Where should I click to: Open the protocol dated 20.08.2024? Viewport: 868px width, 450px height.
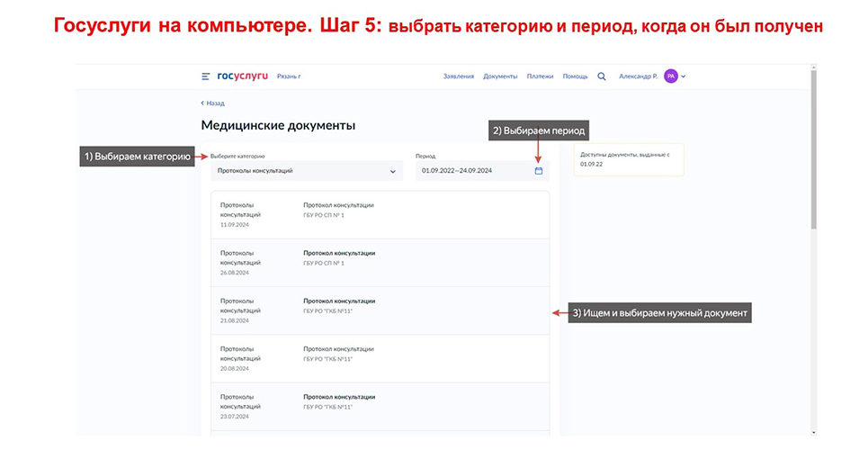379,358
